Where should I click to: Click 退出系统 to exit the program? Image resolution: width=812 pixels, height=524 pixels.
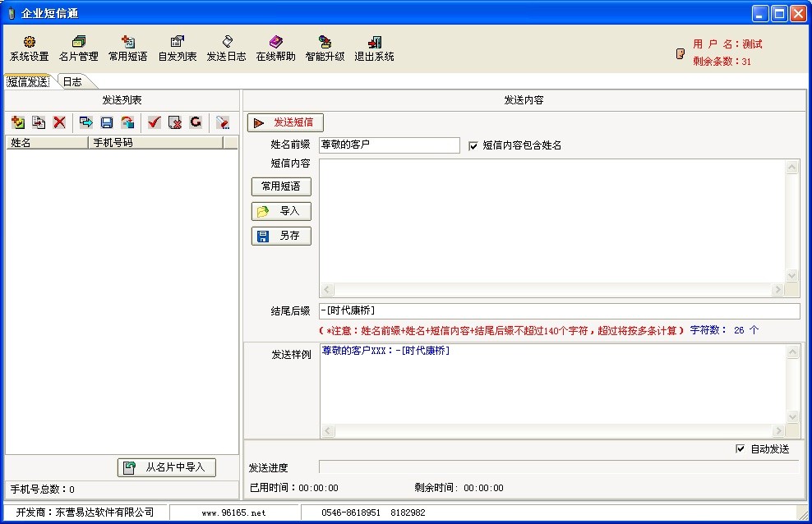tap(374, 48)
